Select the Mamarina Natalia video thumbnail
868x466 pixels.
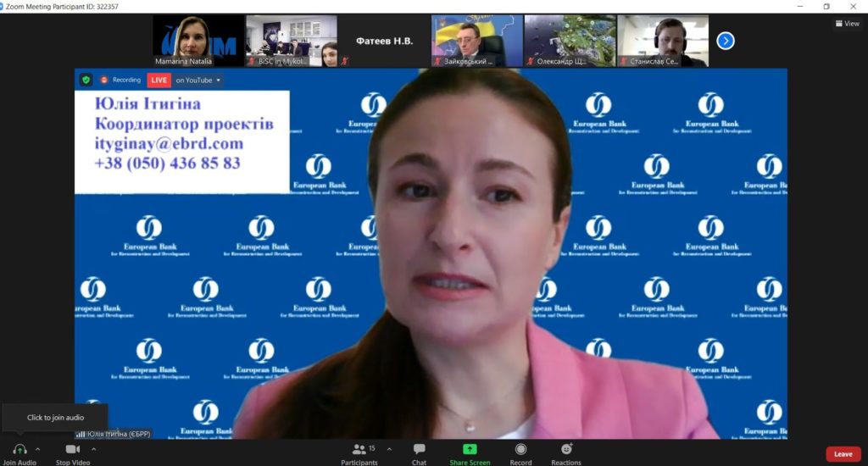click(198, 41)
